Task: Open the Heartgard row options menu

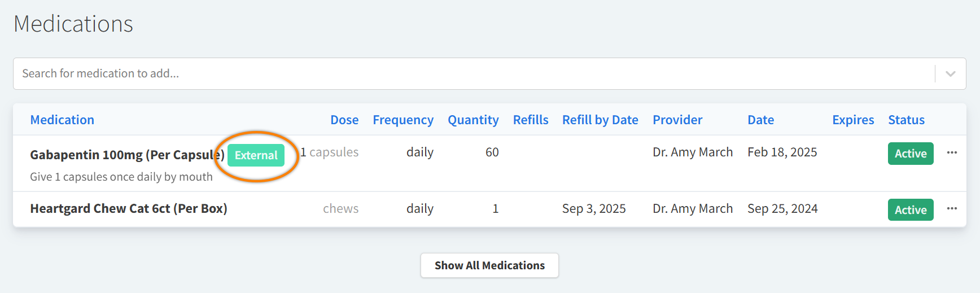Action: click(952, 208)
